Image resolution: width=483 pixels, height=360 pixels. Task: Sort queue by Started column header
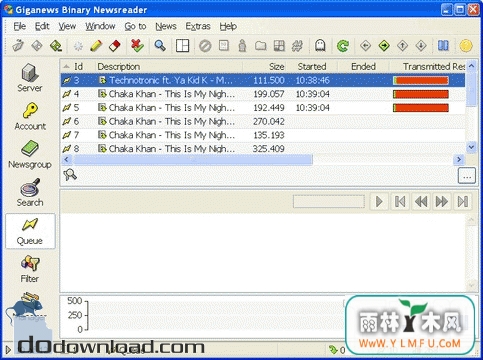pos(312,66)
